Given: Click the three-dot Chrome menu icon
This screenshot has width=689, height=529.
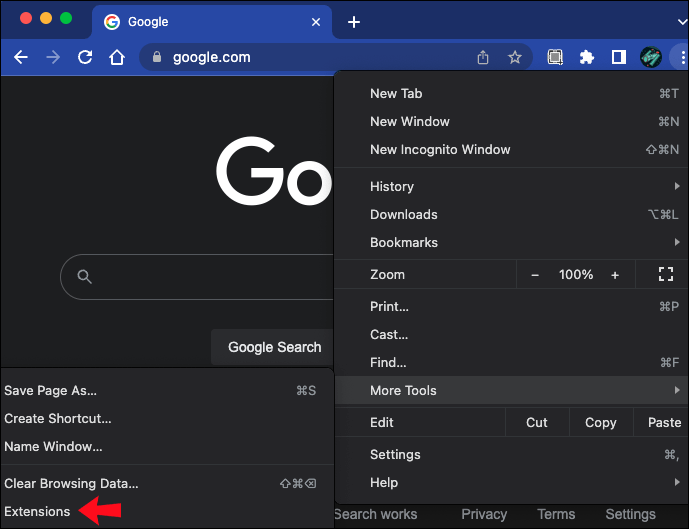Looking at the screenshot, I should 682,57.
